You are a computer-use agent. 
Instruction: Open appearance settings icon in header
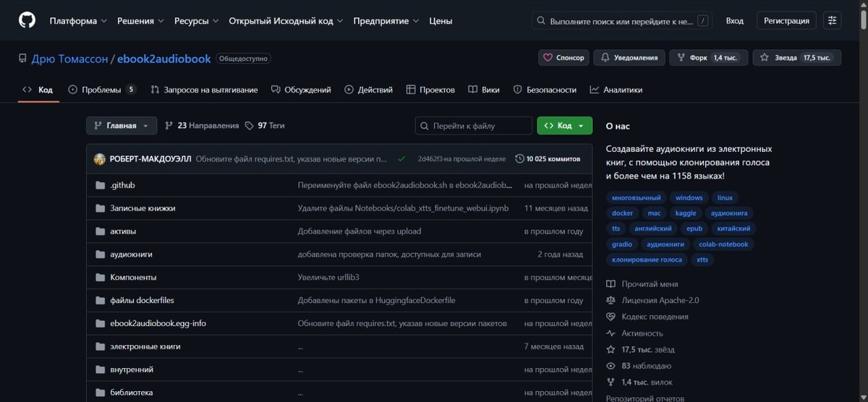point(833,21)
